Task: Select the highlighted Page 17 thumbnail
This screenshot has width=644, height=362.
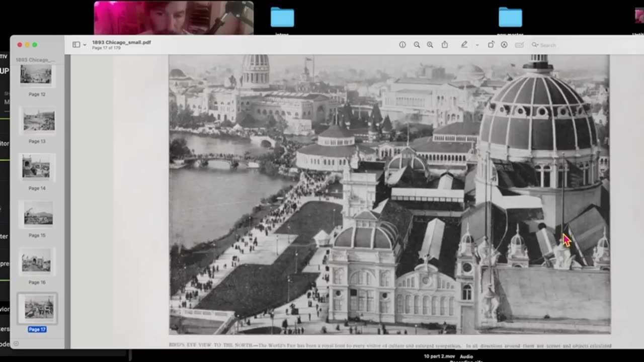Action: point(39,308)
